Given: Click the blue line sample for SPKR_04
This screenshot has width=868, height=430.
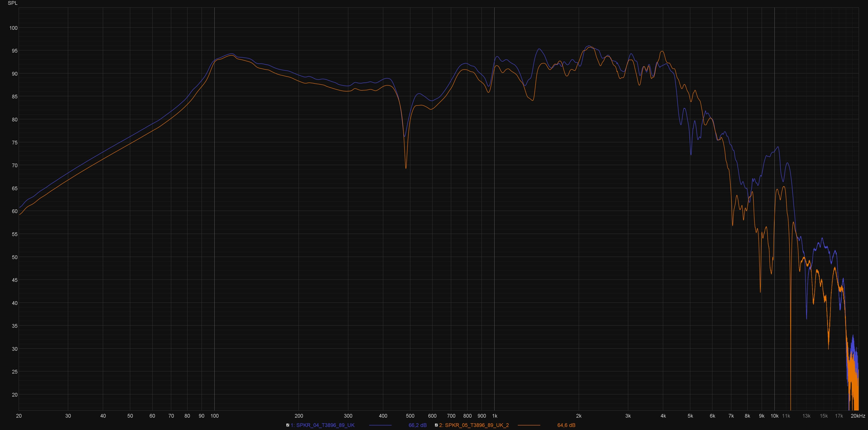Looking at the screenshot, I should 380,425.
